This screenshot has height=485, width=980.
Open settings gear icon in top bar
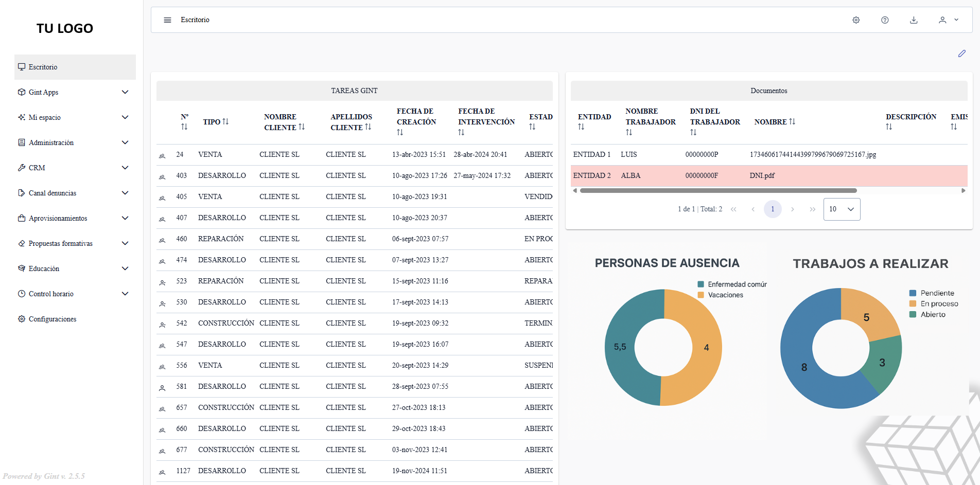(x=856, y=20)
